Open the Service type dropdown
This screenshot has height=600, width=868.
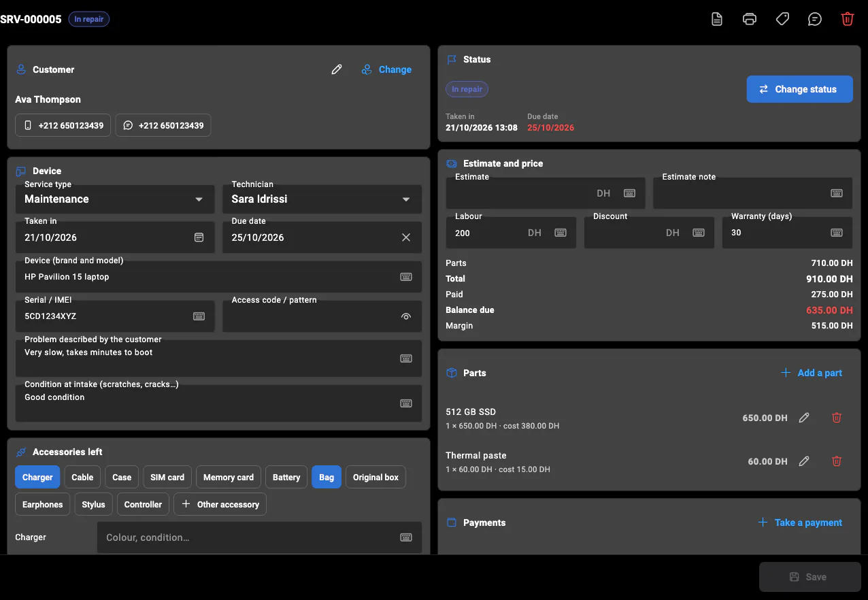click(x=114, y=199)
